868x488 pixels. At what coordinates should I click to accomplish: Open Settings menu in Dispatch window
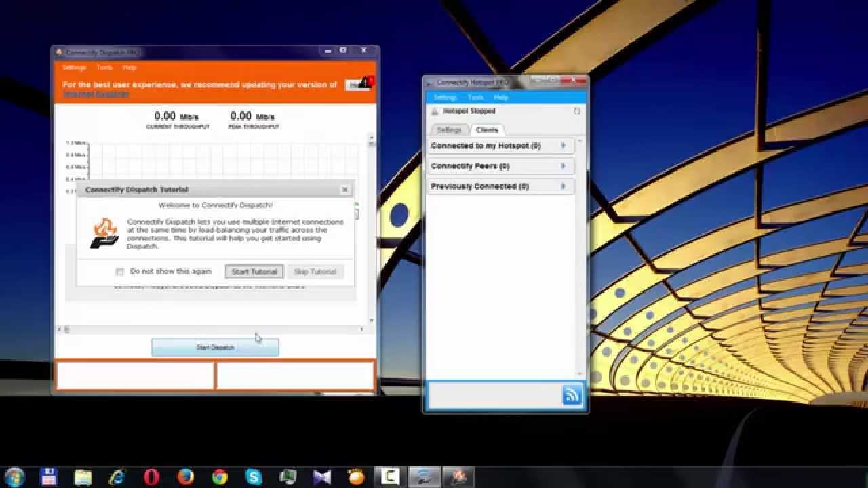[74, 68]
